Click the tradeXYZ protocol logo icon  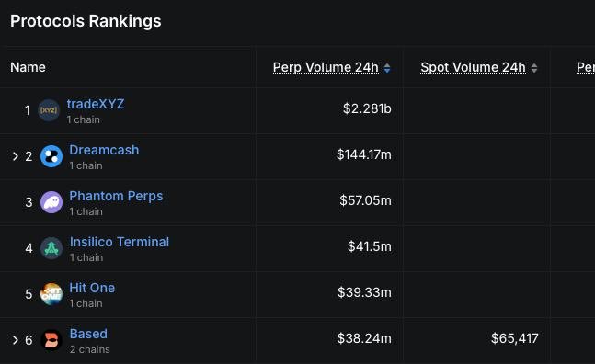coord(49,110)
